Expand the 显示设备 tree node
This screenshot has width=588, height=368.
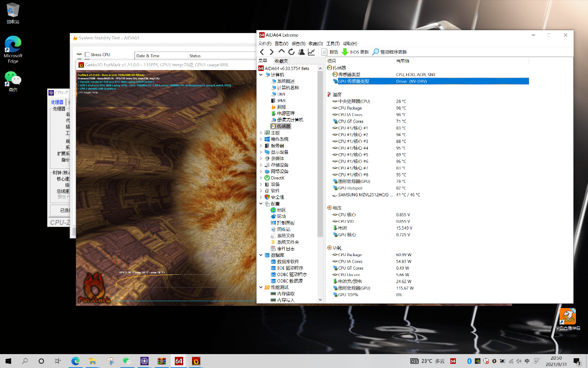click(261, 152)
